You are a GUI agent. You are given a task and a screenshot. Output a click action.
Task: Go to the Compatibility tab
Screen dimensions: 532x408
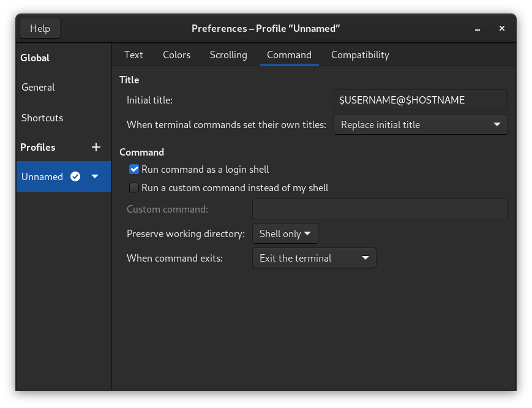click(360, 55)
